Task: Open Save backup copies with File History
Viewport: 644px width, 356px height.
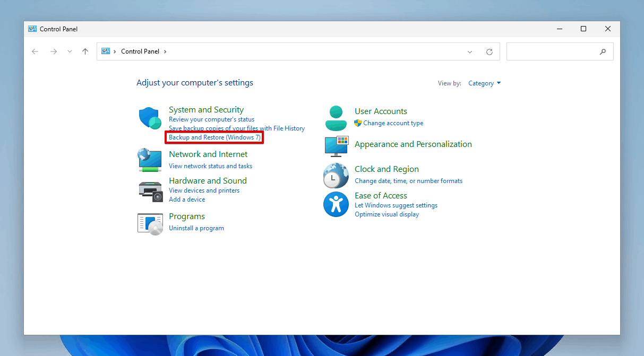Action: click(237, 128)
